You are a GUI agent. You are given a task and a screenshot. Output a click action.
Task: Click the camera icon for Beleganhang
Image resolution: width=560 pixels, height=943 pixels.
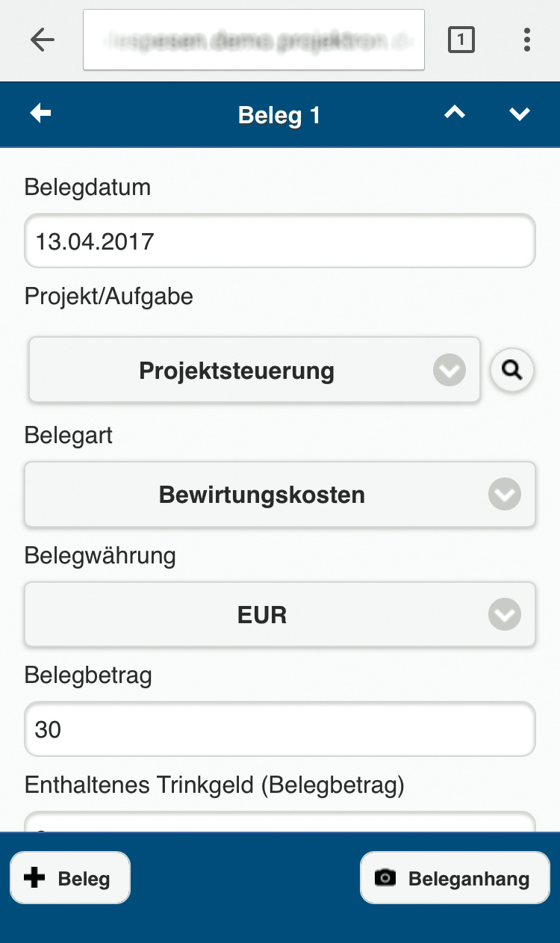385,878
